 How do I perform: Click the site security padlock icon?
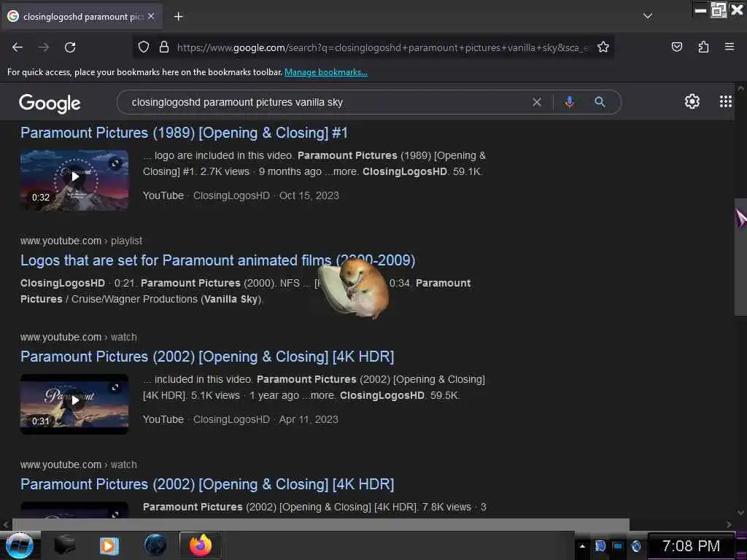pyautogui.click(x=164, y=47)
